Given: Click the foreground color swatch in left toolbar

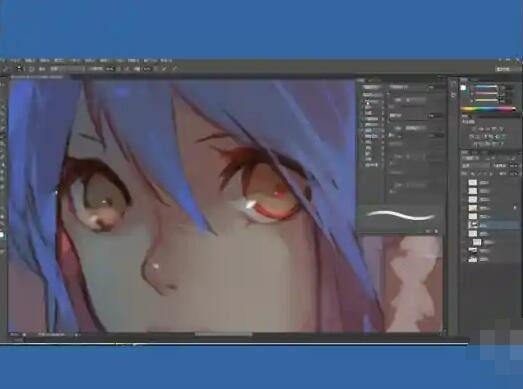Looking at the screenshot, I should coord(2,235).
